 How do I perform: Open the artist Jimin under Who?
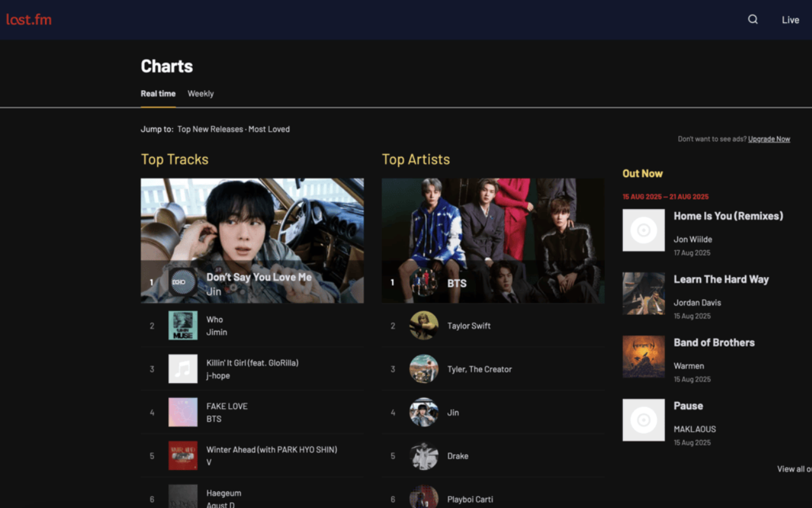(x=216, y=332)
